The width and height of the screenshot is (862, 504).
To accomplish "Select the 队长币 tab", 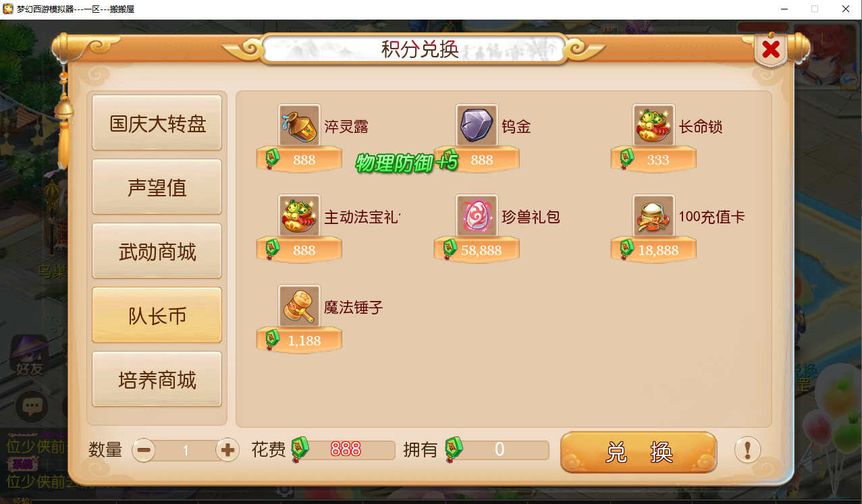I will (x=157, y=316).
